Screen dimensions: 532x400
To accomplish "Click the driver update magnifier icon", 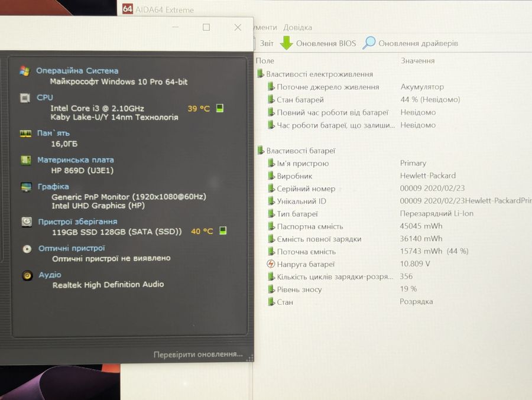I will [x=369, y=43].
